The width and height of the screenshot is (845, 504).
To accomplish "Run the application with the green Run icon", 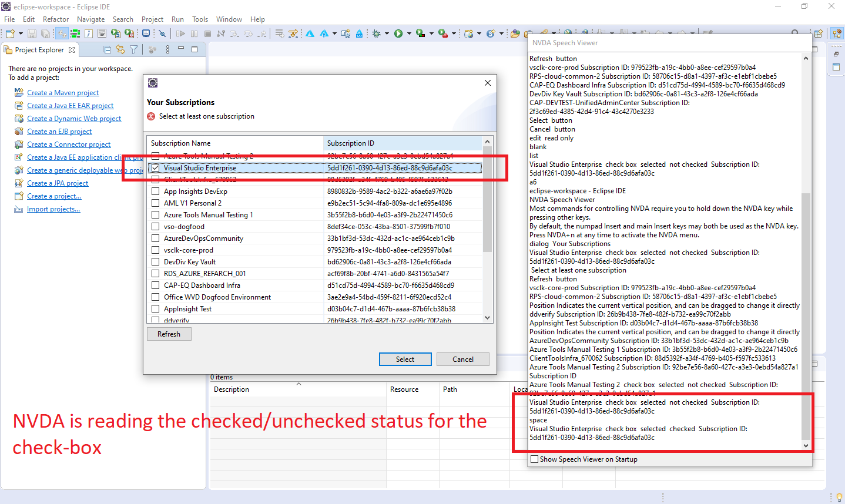I will (x=398, y=33).
